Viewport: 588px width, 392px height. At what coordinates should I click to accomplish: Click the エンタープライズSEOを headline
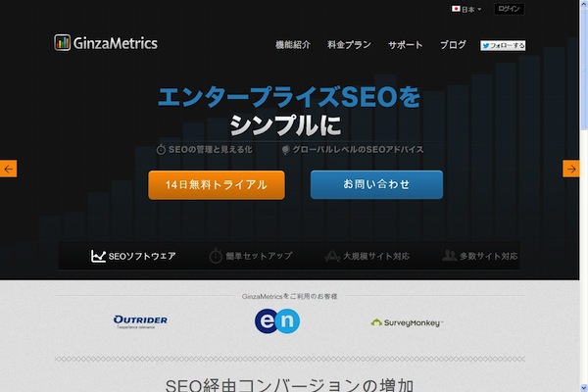(289, 97)
